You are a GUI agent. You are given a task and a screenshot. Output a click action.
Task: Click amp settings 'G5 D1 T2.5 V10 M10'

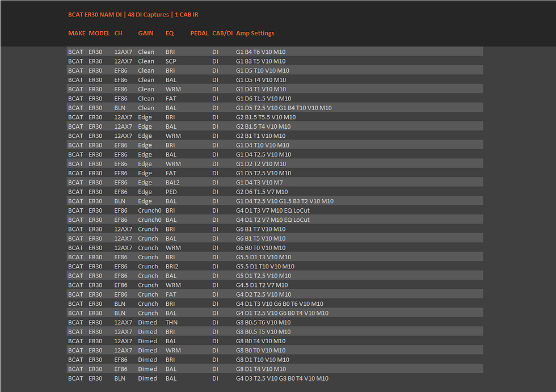(x=263, y=276)
